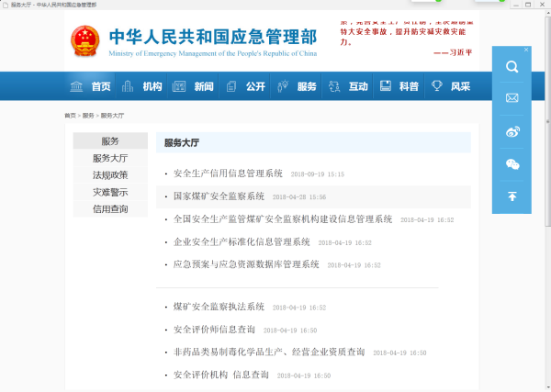This screenshot has width=551, height=392.
Task: Open 安全评价师信息查询 link
Action: pos(214,330)
